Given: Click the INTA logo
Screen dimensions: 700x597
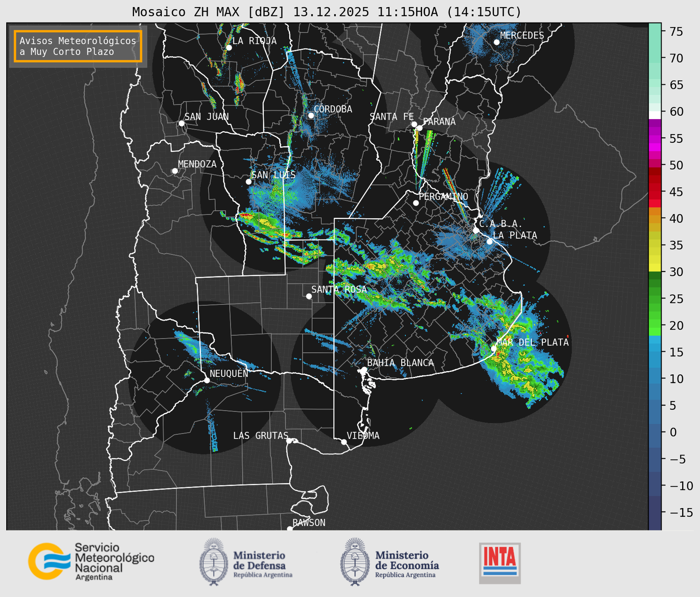Looking at the screenshot, I should point(500,563).
